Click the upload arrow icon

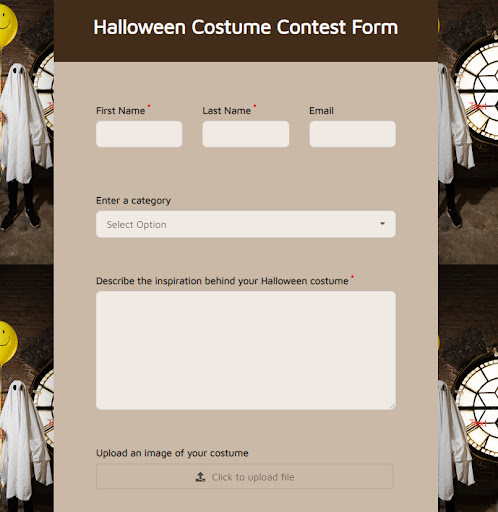(200, 477)
